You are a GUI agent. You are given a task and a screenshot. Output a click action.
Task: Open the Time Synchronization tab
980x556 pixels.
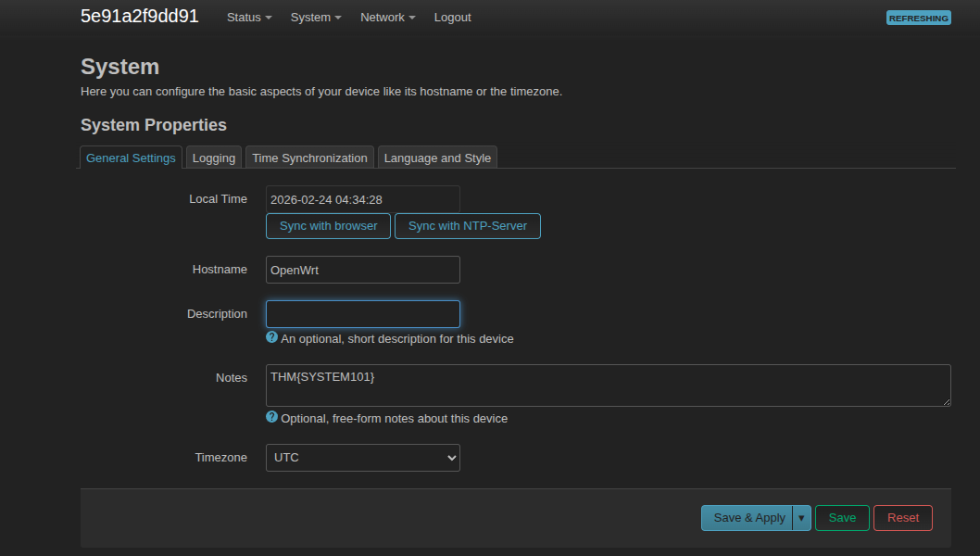click(x=309, y=158)
